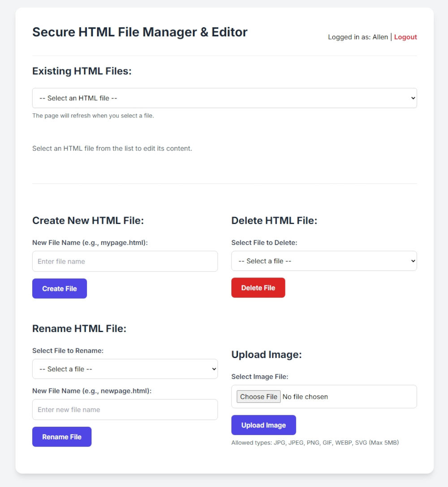Click the No file chosen area
Screen dimensions: 448x487
pyautogui.click(x=305, y=396)
